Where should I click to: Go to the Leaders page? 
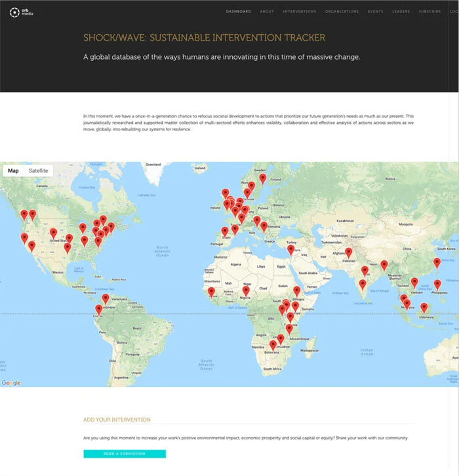pos(401,12)
